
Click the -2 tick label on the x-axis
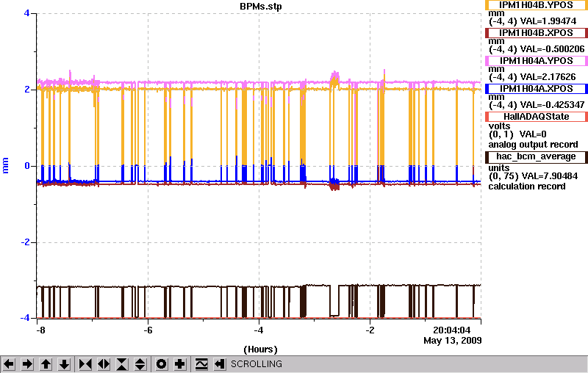370,330
